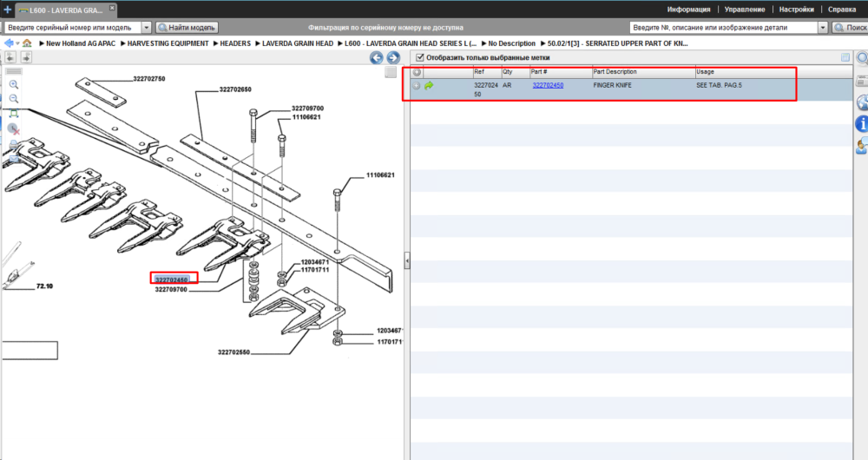Open No Description breadcrumb

point(511,43)
